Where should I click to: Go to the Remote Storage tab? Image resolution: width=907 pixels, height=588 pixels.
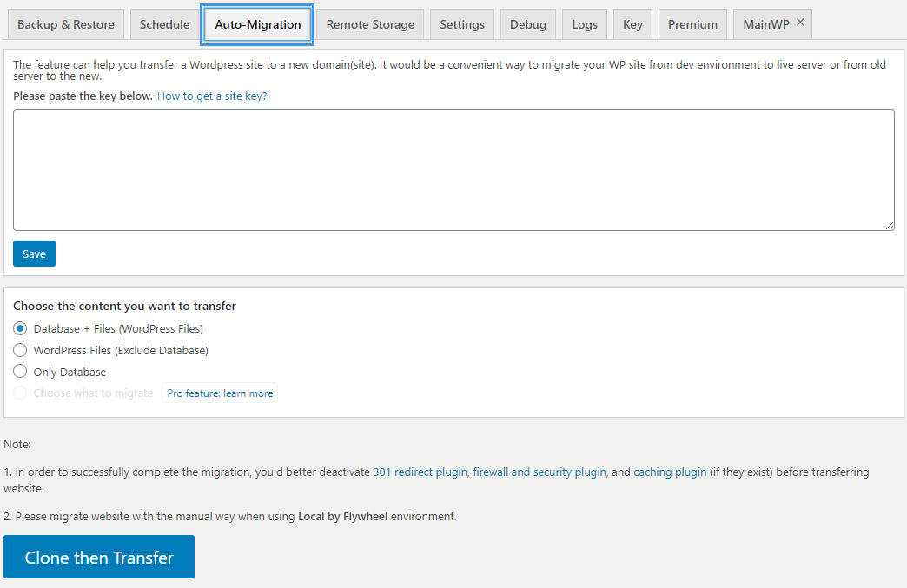(x=370, y=24)
